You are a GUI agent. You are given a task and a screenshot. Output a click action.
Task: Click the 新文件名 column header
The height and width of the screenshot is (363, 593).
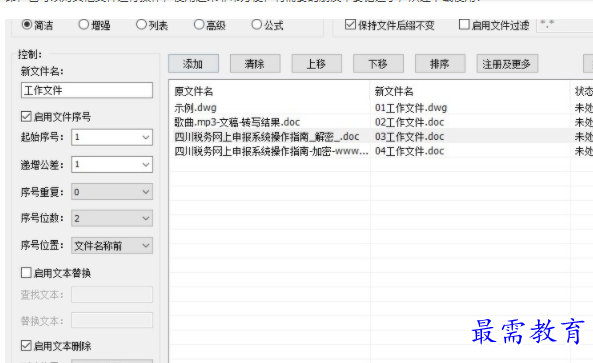coord(470,91)
